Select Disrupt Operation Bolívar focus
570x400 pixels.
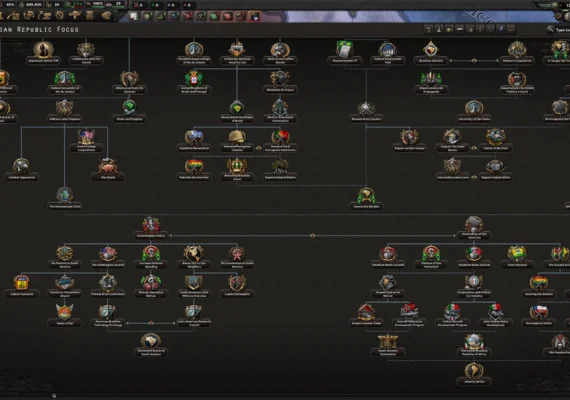(x=150, y=287)
